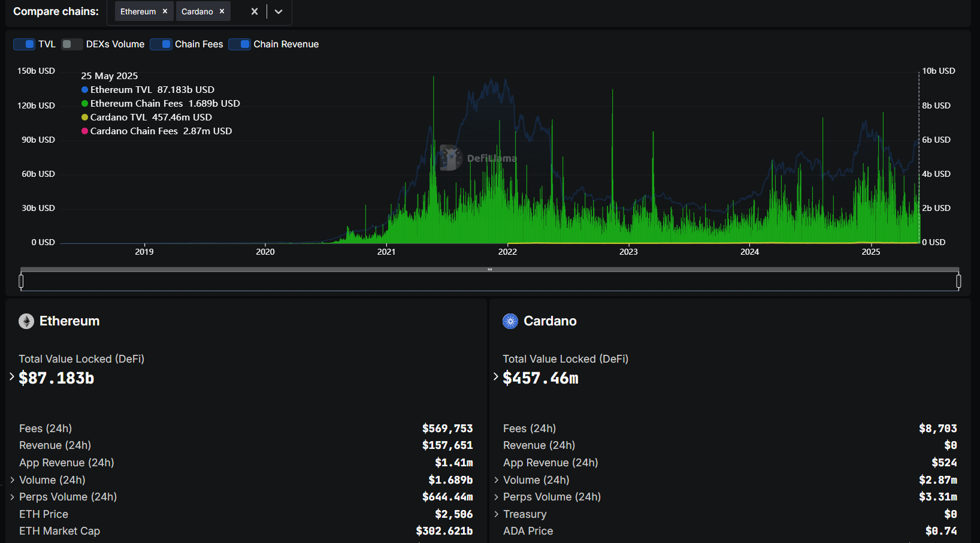Select the Cardano chip in compare chains

click(196, 11)
